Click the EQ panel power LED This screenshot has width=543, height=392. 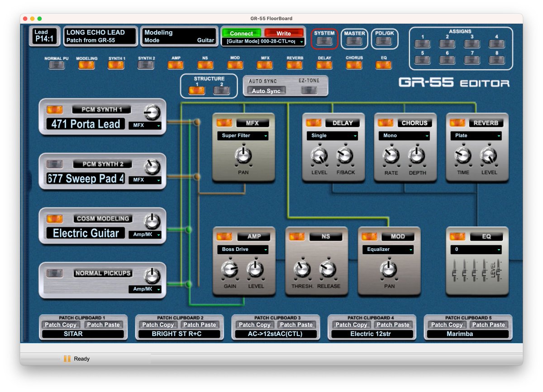click(x=457, y=236)
